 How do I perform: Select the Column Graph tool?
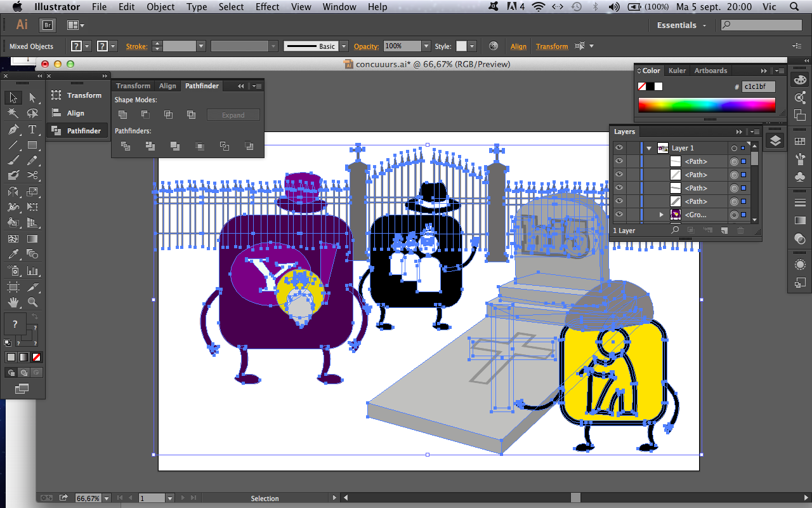tap(32, 271)
